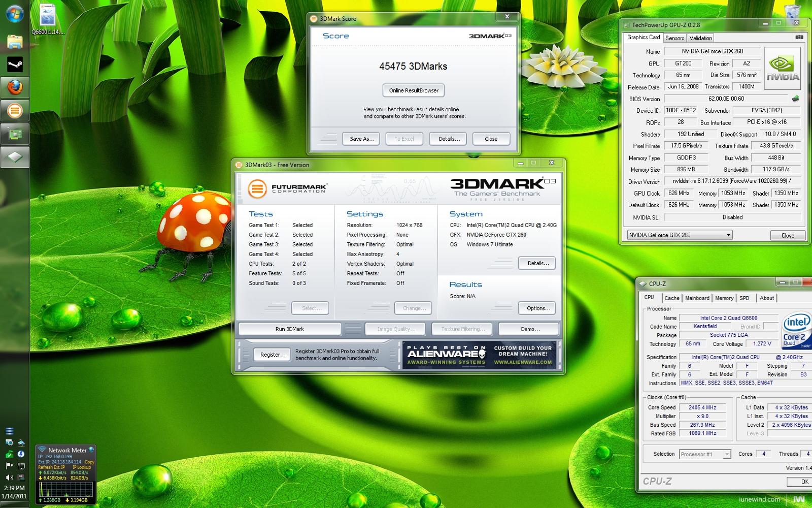
Task: Select the Q6600.1.14 3dr desktop file
Action: click(x=48, y=20)
